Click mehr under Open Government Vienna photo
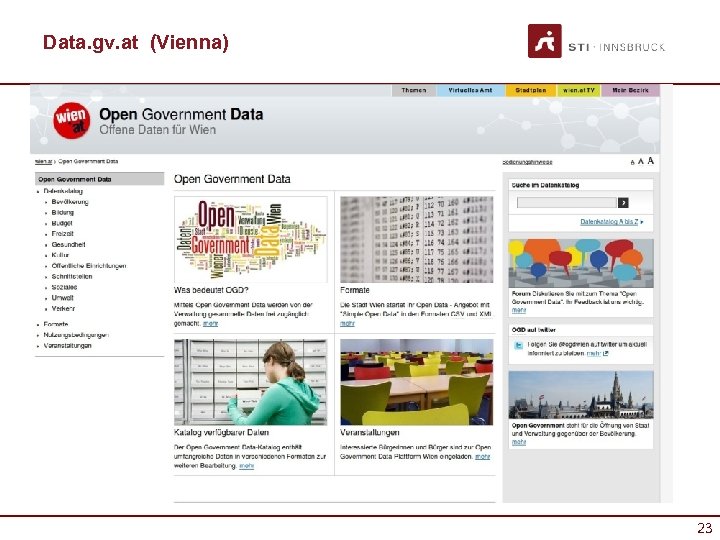 point(519,442)
